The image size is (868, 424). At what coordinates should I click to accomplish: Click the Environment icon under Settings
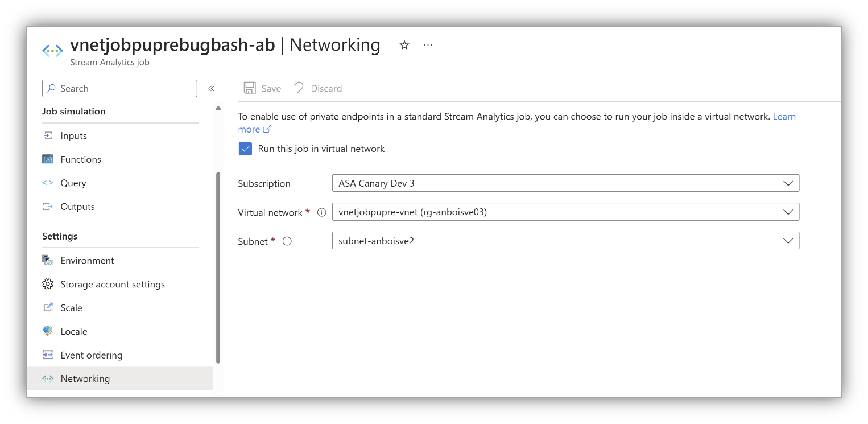48,260
